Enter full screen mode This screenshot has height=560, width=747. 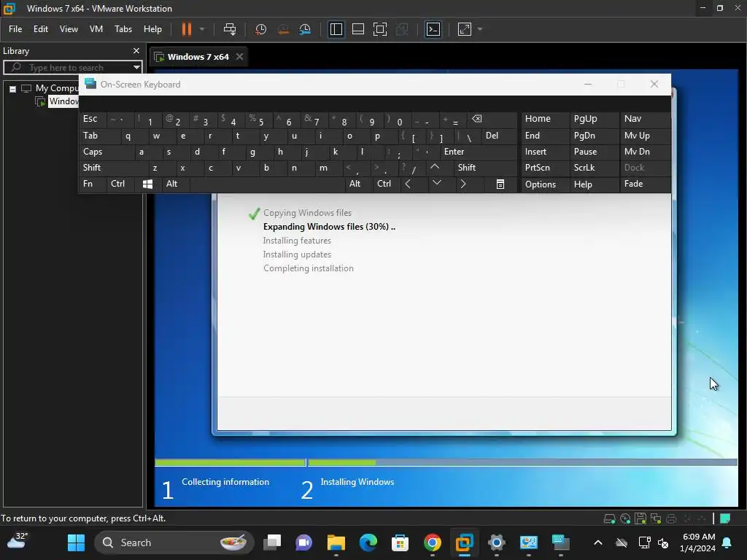coord(379,29)
